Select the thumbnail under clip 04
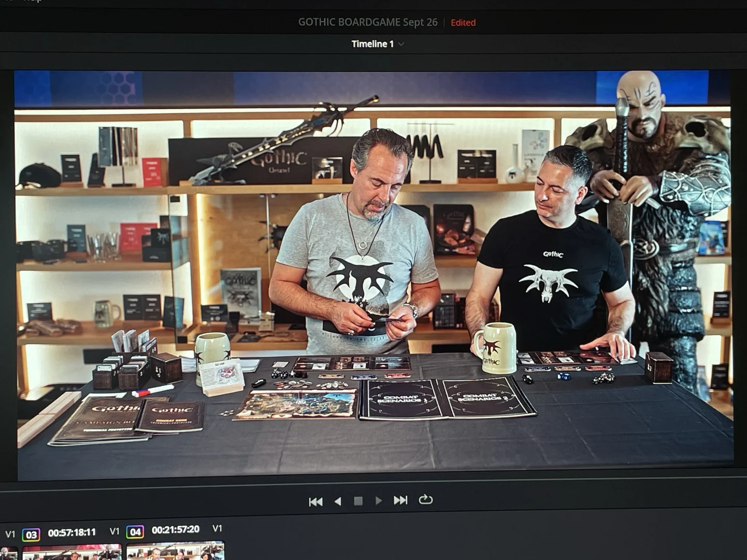 click(x=175, y=551)
